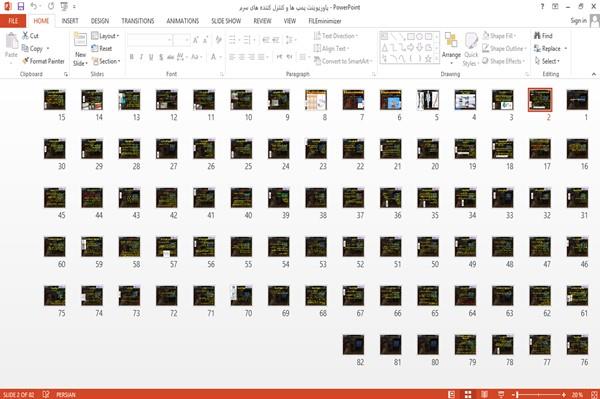
Task: Select slide 8 thumbnail
Action: (x=316, y=100)
